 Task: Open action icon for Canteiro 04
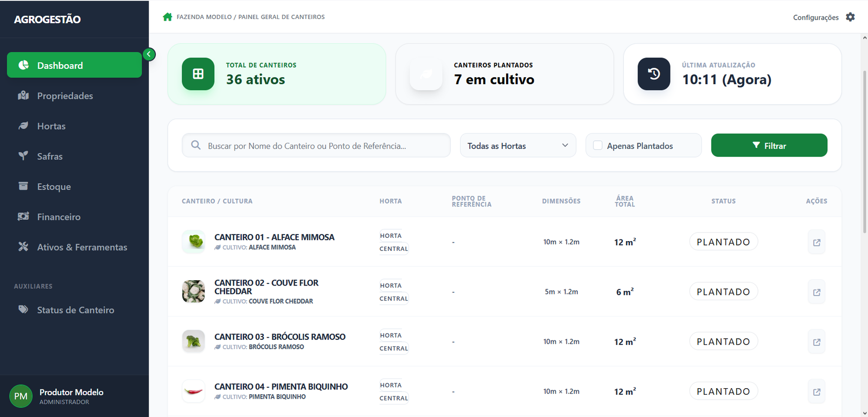click(816, 392)
